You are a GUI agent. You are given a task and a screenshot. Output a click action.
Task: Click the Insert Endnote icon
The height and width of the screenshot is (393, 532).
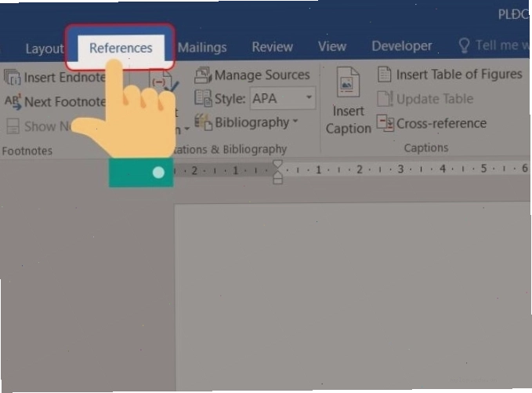[13, 77]
